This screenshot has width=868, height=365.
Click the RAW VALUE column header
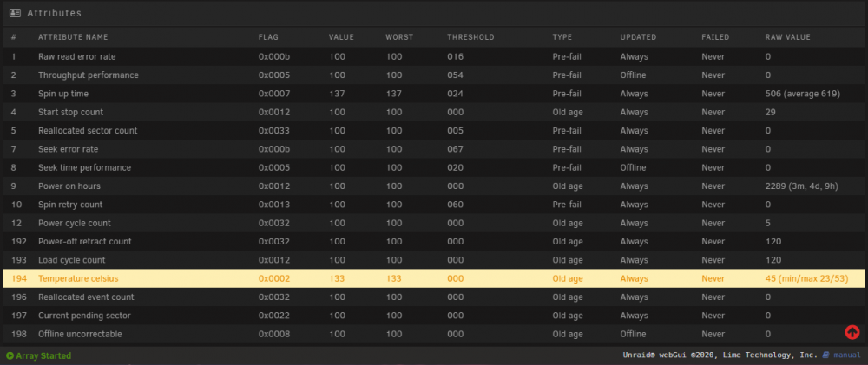tap(788, 37)
